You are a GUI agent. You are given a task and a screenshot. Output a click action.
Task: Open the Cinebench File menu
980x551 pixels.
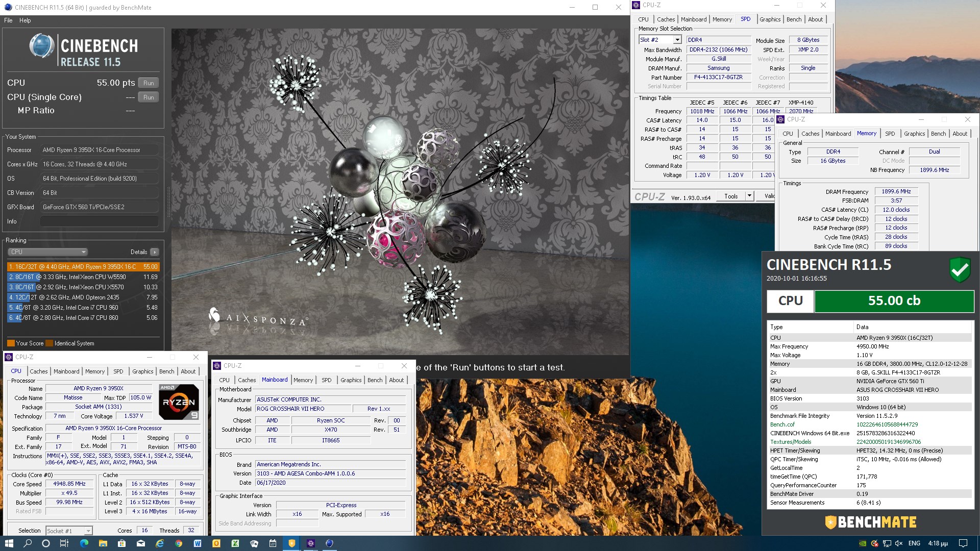[8, 20]
